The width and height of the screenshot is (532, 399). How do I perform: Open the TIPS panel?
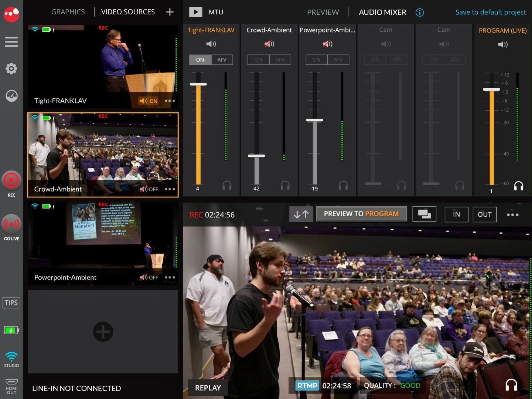point(11,303)
